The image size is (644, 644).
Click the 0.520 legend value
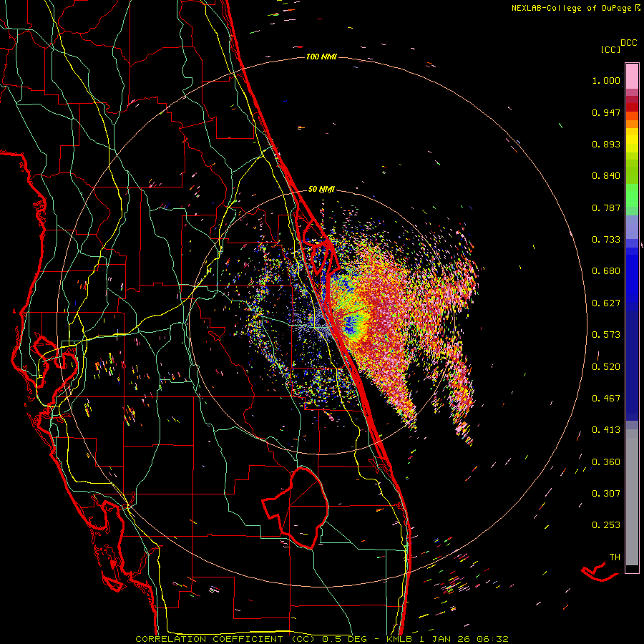[x=606, y=367]
